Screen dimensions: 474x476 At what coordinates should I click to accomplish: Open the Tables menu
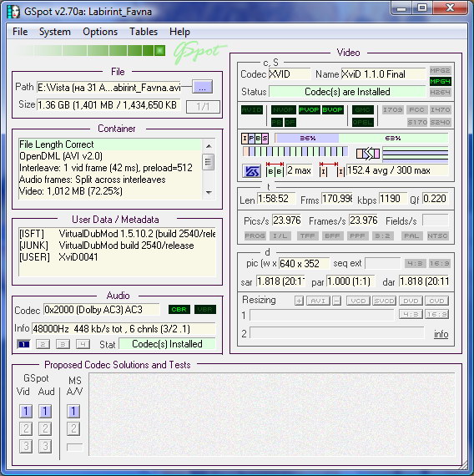coord(144,32)
